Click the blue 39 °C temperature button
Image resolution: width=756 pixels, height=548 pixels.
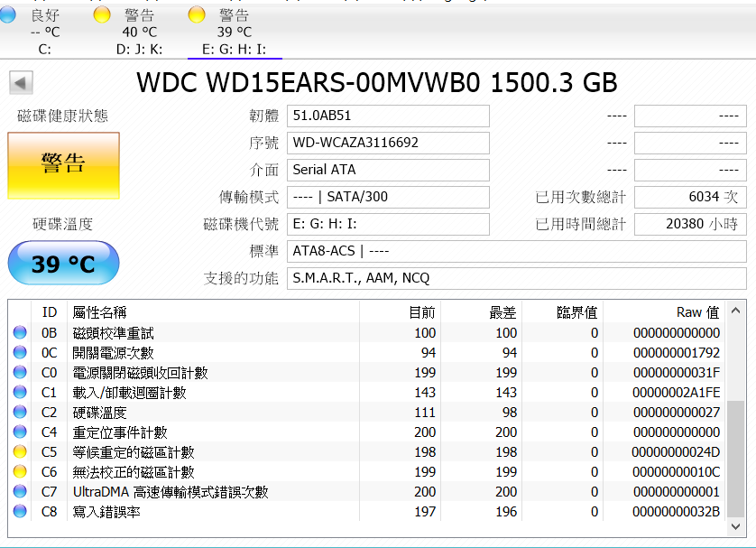coord(64,263)
